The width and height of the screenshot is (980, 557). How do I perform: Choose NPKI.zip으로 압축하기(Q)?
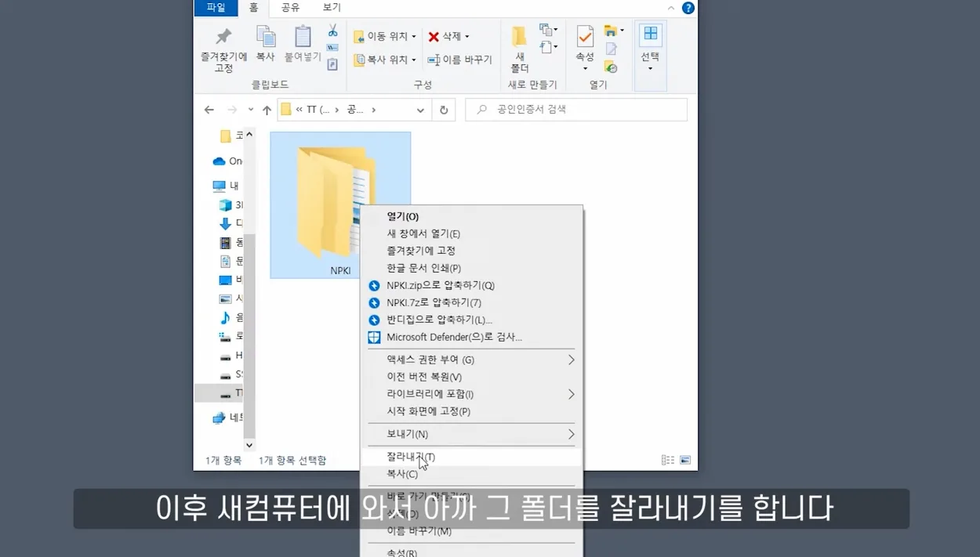(x=471, y=285)
